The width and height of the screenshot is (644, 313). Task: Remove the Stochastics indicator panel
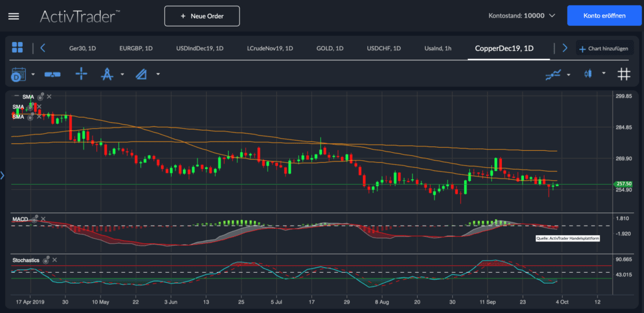(x=55, y=260)
